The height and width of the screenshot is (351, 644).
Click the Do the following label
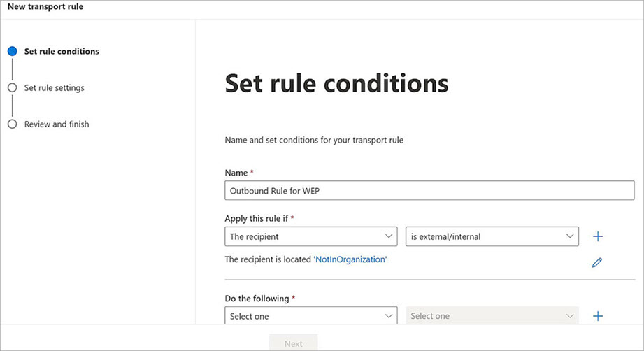[x=257, y=299]
